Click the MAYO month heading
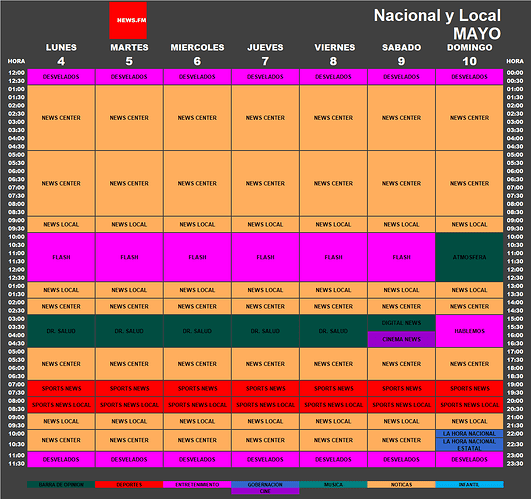531x499 pixels. pos(477,34)
